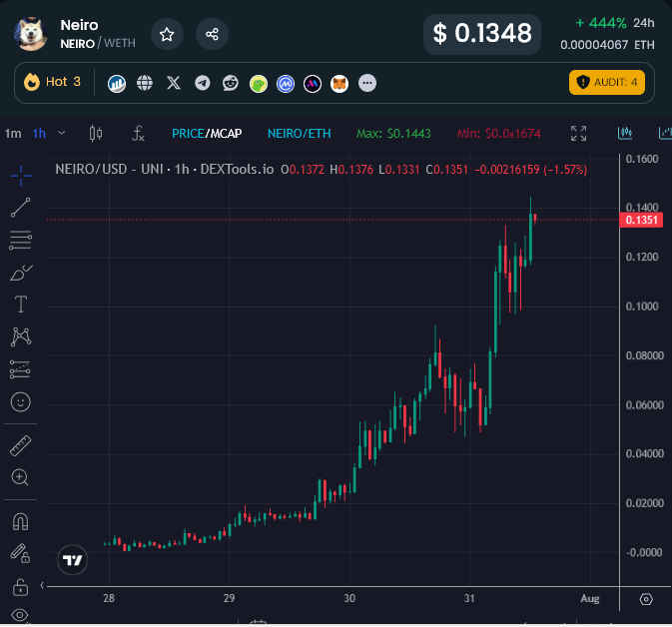Image resolution: width=672 pixels, height=627 pixels.
Task: Show more links with the ellipsis icon
Action: click(367, 83)
